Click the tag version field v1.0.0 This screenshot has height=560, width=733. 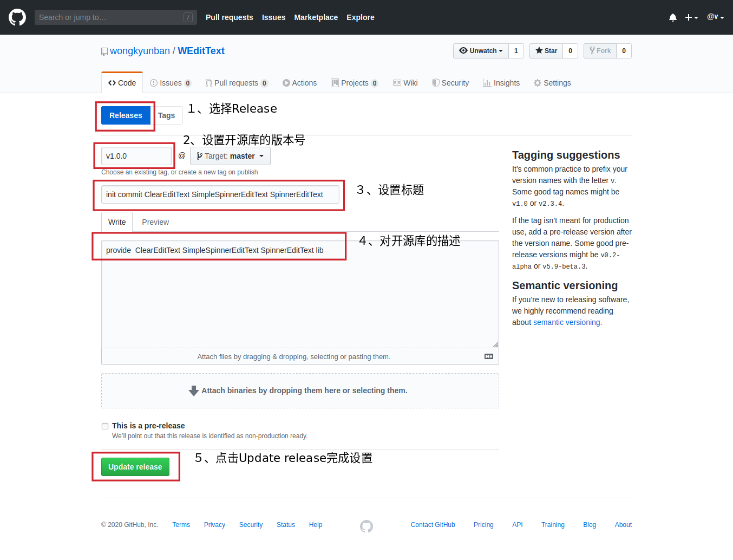[136, 156]
